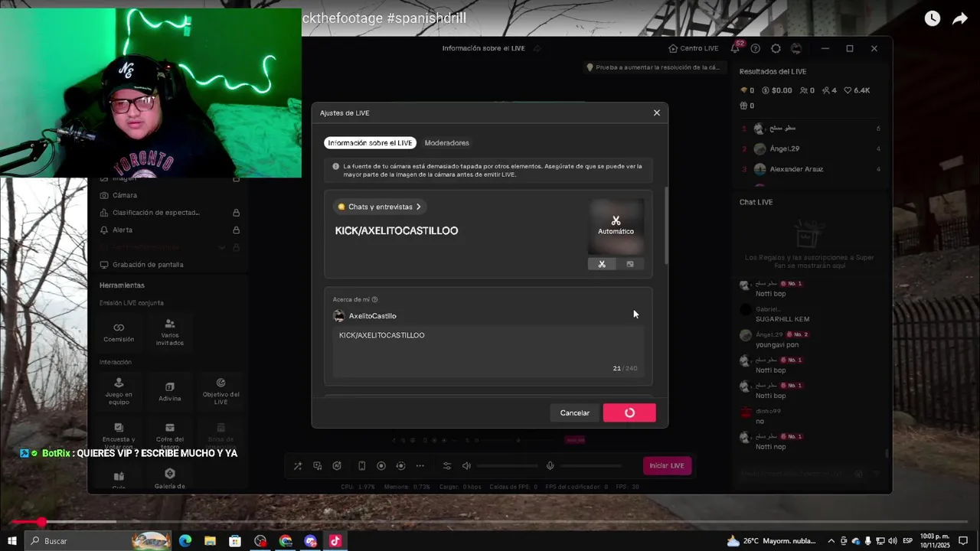The image size is (980, 551).
Task: Open the Varios invitados tool
Action: click(x=170, y=331)
